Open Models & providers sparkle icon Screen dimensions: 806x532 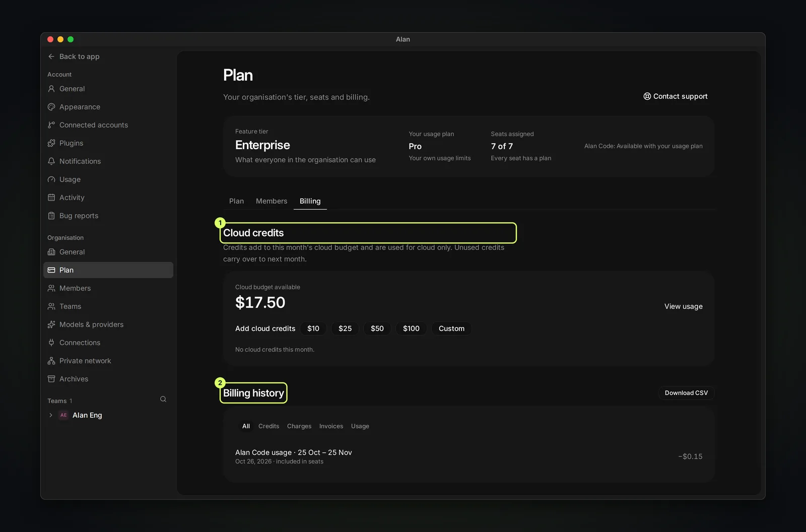click(x=51, y=324)
